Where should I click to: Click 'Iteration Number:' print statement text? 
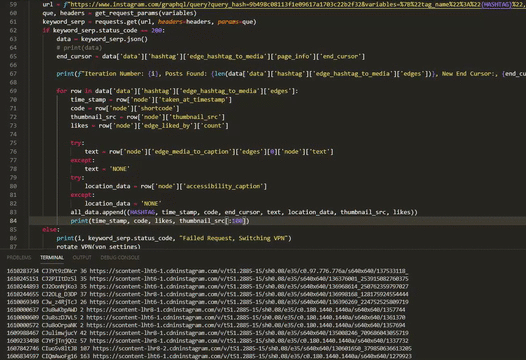[115, 73]
